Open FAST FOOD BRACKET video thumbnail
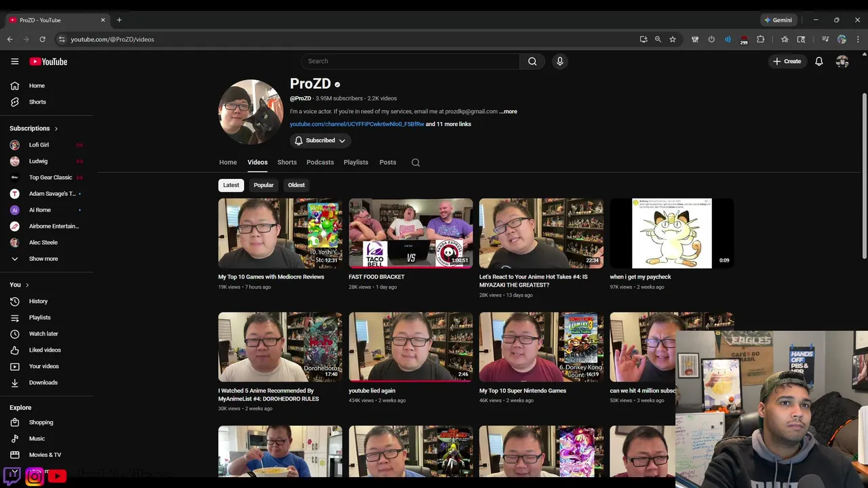The image size is (868, 488). click(x=411, y=233)
